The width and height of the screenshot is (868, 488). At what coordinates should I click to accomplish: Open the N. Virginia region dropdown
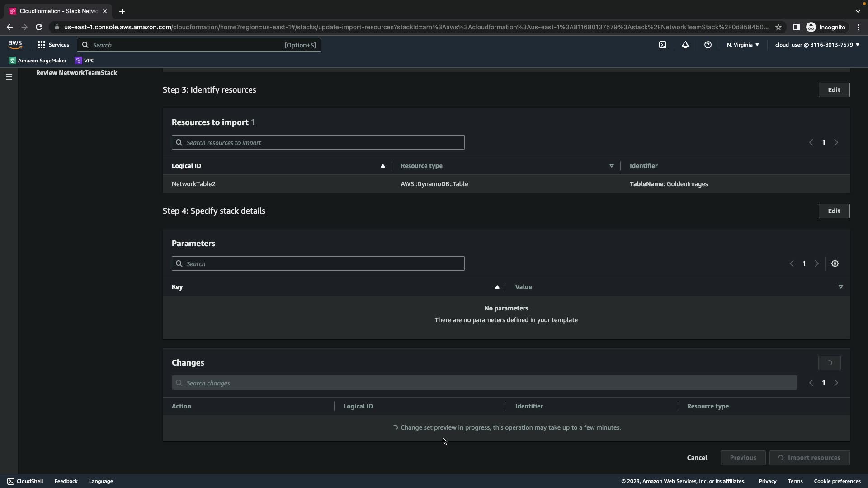click(x=743, y=45)
